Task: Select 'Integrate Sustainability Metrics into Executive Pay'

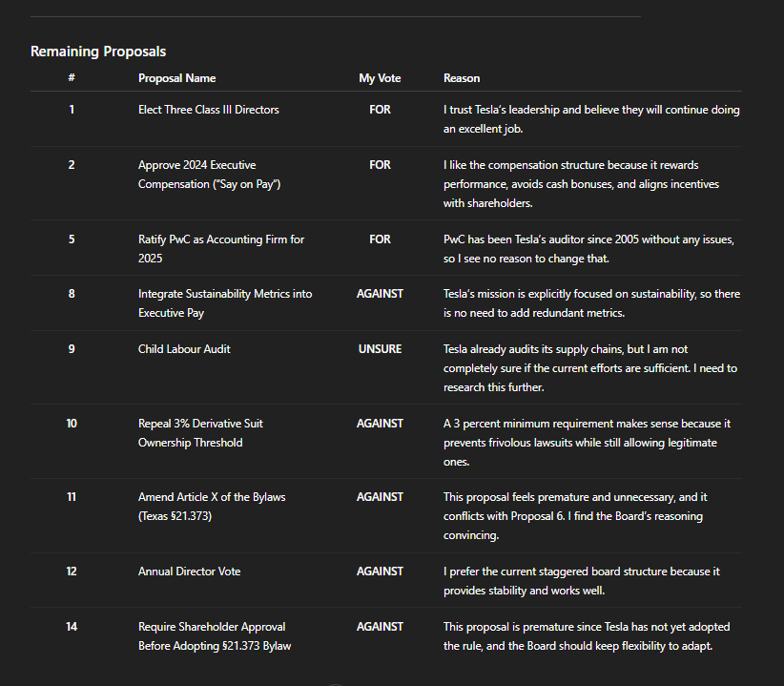Action: pyautogui.click(x=225, y=303)
